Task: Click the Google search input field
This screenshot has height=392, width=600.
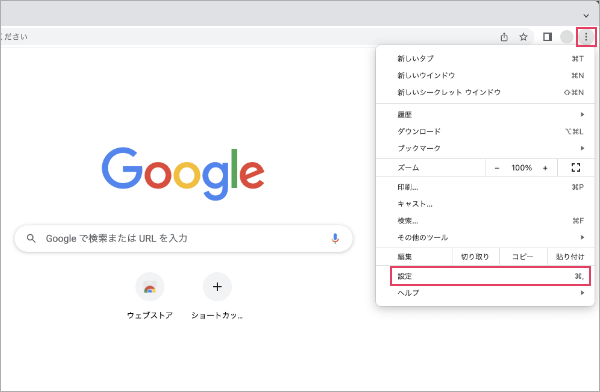Action: (183, 238)
